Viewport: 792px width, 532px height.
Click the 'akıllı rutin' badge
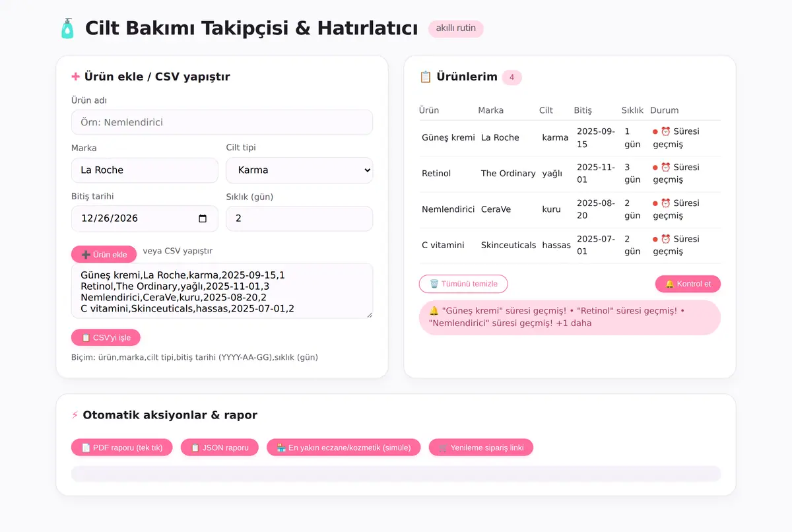click(456, 28)
